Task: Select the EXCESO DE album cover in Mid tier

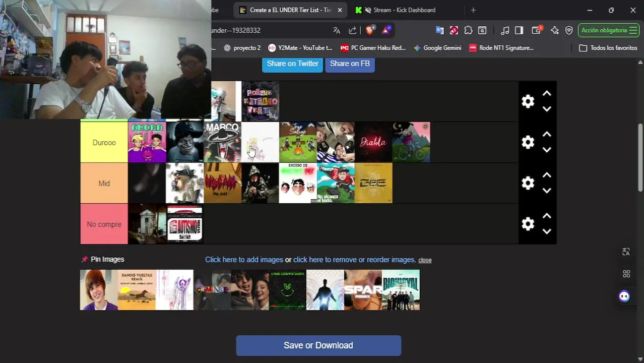Action: (298, 183)
